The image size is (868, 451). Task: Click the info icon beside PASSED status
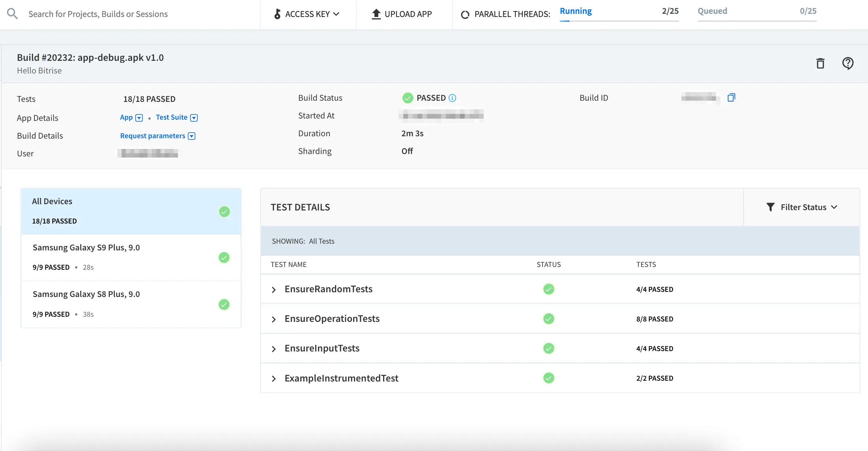453,98
